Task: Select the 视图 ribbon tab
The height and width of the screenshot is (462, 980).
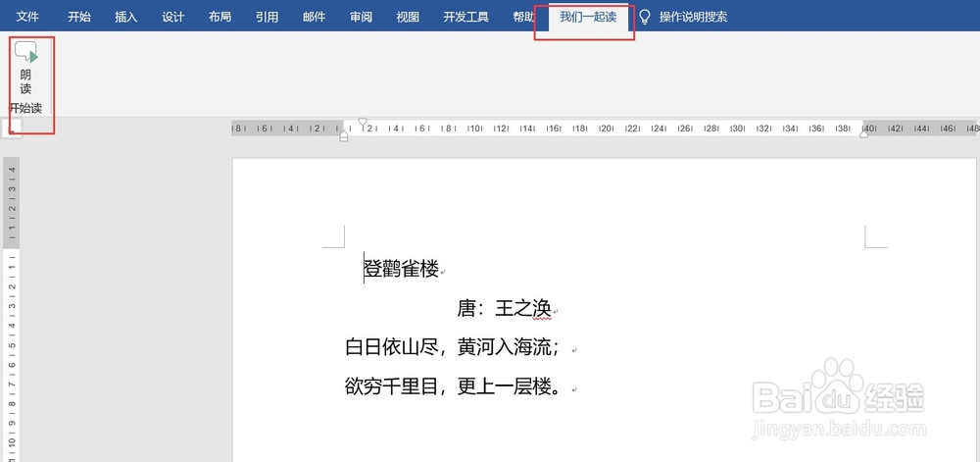Action: click(408, 17)
